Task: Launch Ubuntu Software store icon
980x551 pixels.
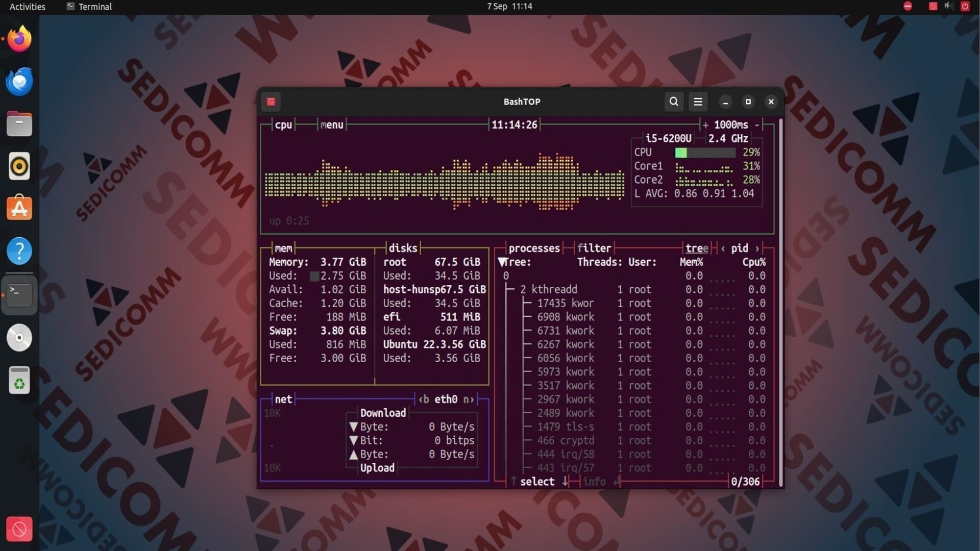Action: [19, 208]
